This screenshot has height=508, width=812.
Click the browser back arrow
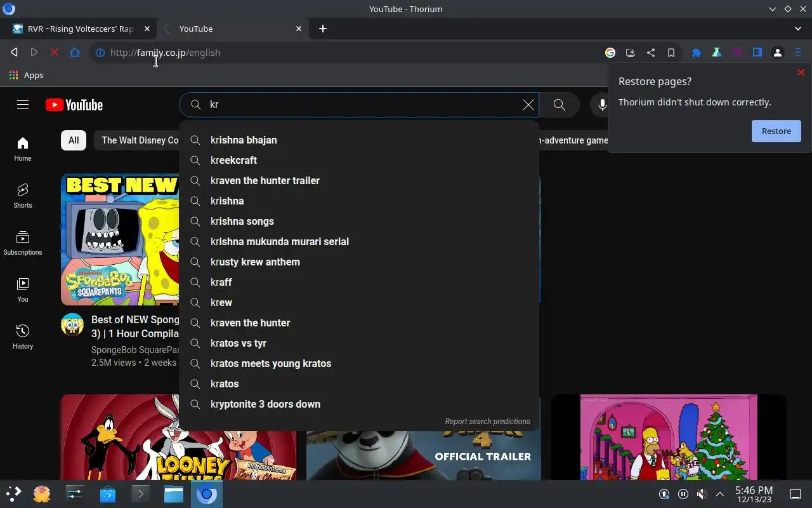(x=14, y=53)
